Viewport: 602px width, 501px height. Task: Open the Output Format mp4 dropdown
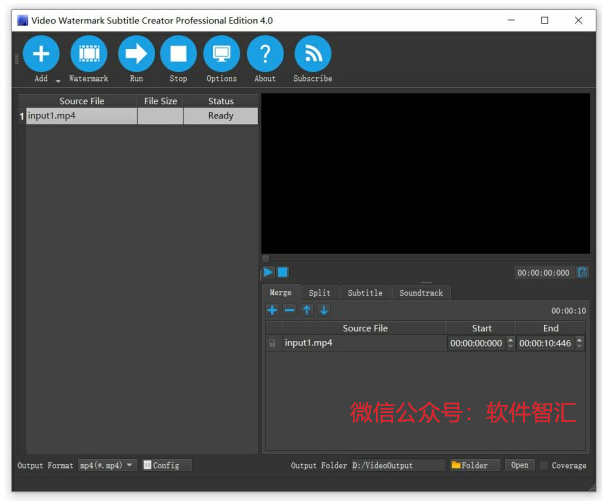(x=107, y=465)
